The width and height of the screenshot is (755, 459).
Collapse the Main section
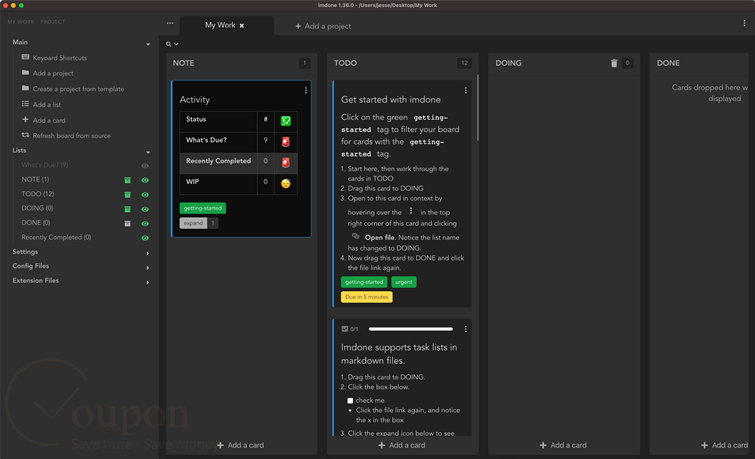click(x=148, y=44)
